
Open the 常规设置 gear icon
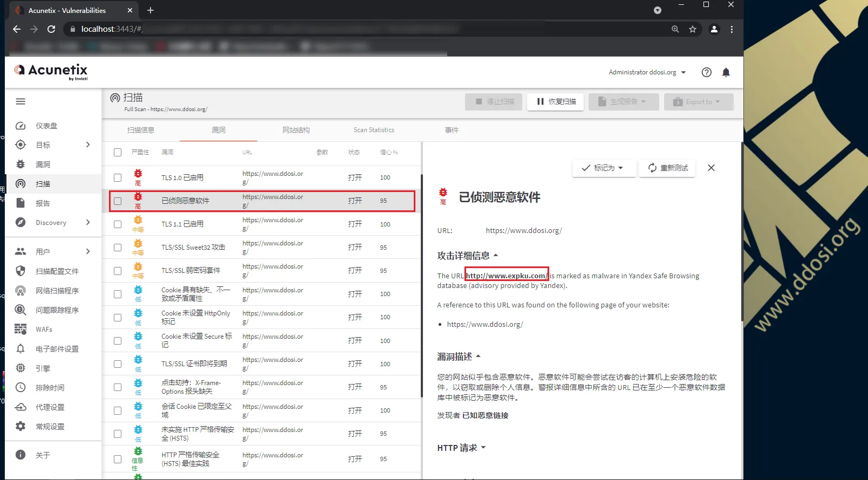(x=20, y=426)
